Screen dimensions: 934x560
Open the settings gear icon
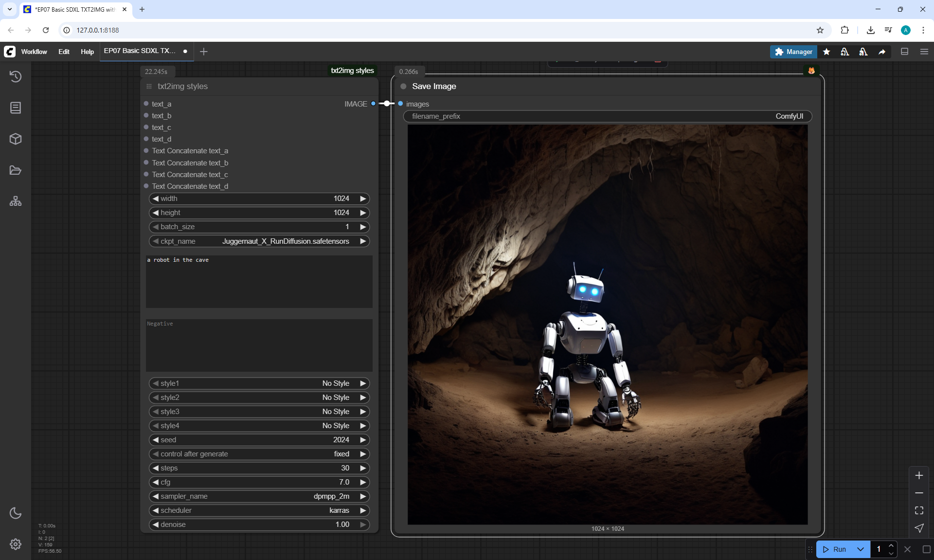pyautogui.click(x=16, y=544)
